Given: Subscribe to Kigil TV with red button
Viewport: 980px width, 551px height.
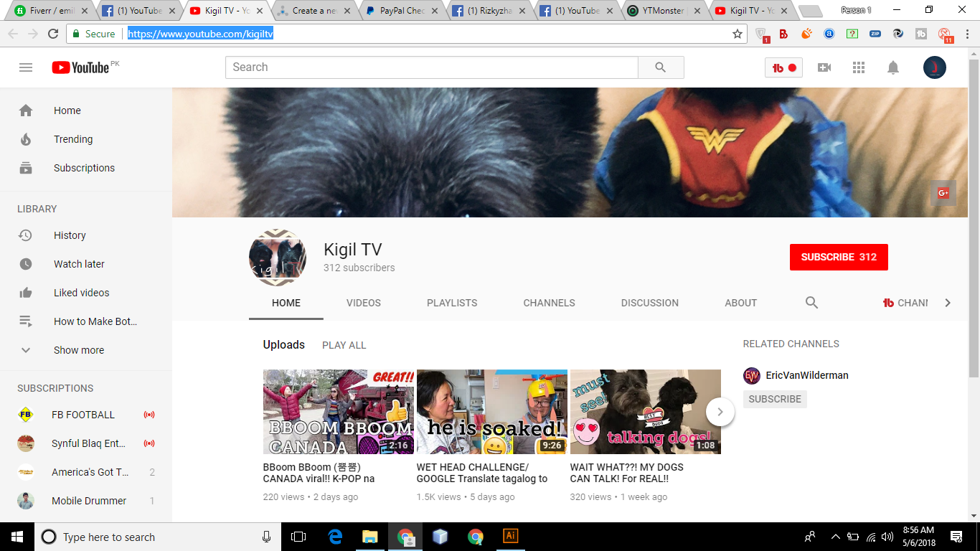Looking at the screenshot, I should click(839, 257).
